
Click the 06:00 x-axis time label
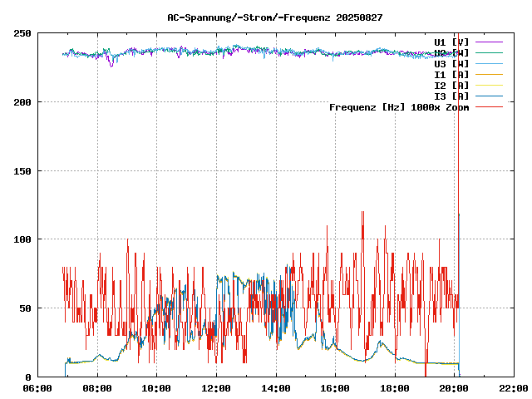(37, 388)
